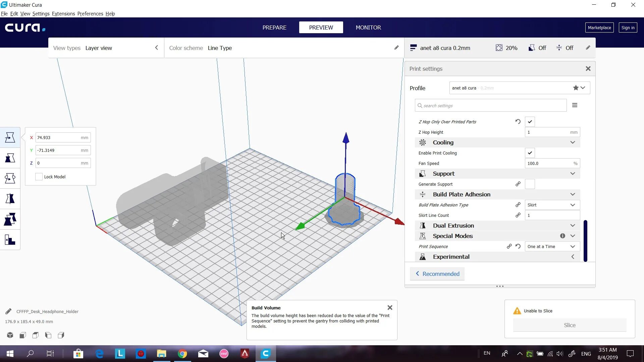Screen dimensions: 644x362
Task: Close the Print settings panel
Action: coord(588,69)
